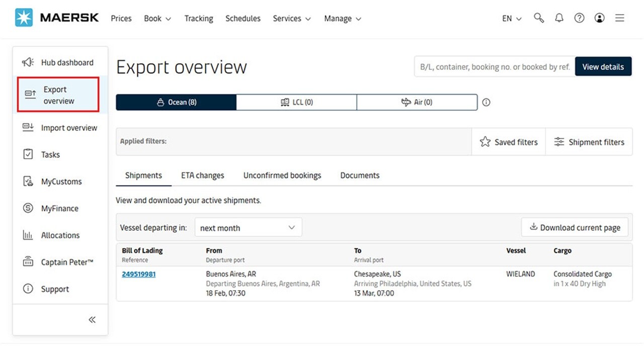Open the help question mark icon
The width and height of the screenshot is (644, 362).
pyautogui.click(x=579, y=18)
